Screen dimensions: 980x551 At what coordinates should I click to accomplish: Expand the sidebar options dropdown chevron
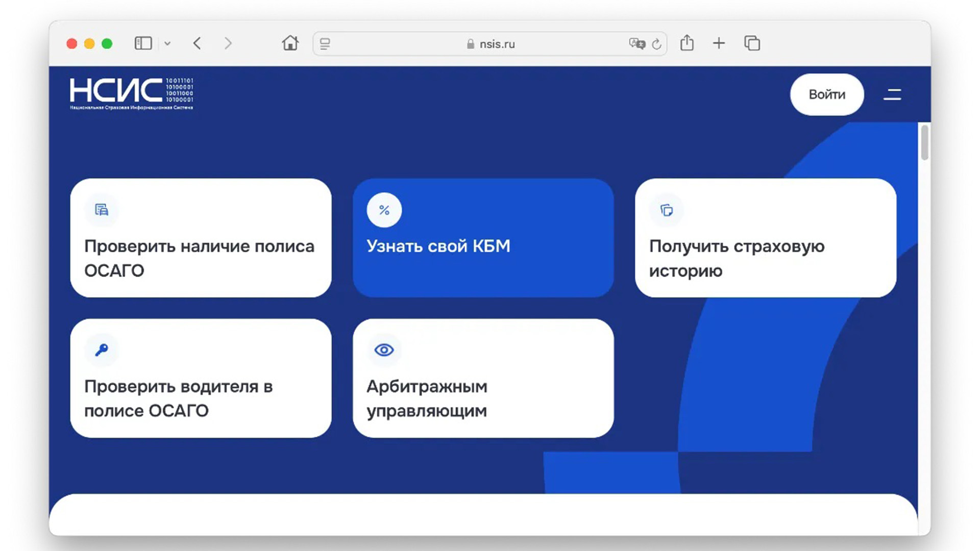167,44
